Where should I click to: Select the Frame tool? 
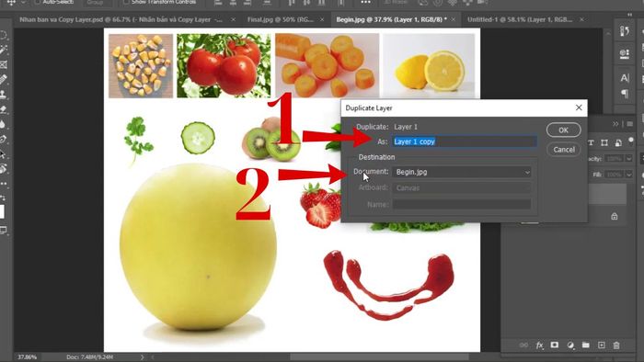[x=4, y=64]
